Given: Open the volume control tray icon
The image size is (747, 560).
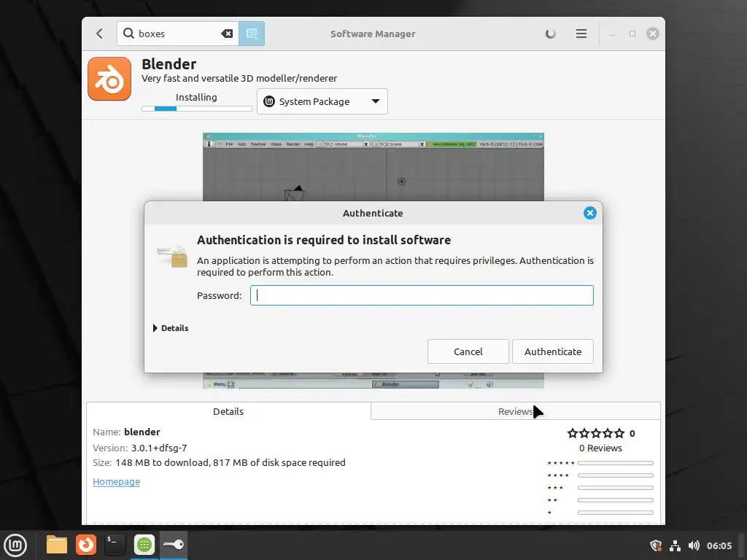Looking at the screenshot, I should tap(694, 545).
